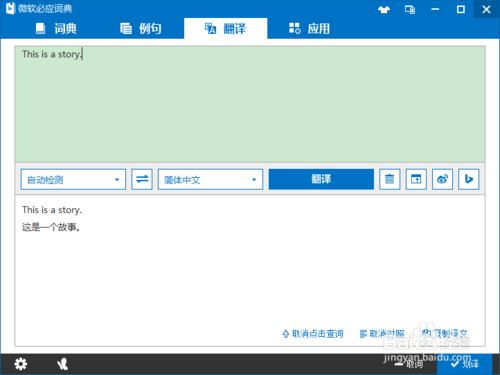Click into the green source text box

(250, 104)
